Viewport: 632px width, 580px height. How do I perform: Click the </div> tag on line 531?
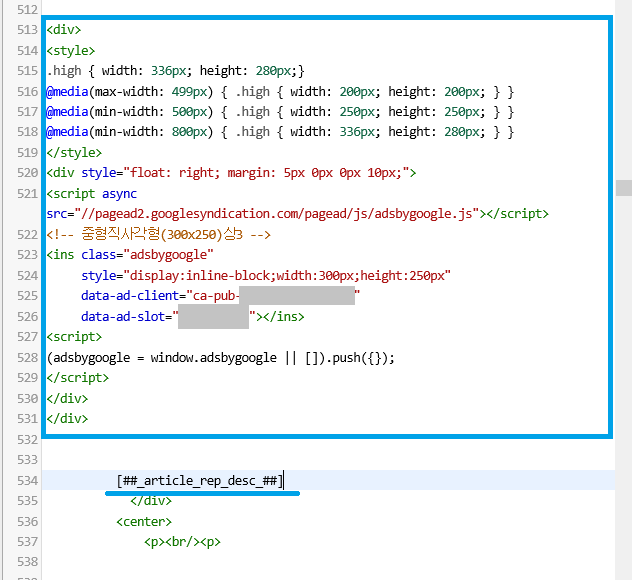pos(67,419)
